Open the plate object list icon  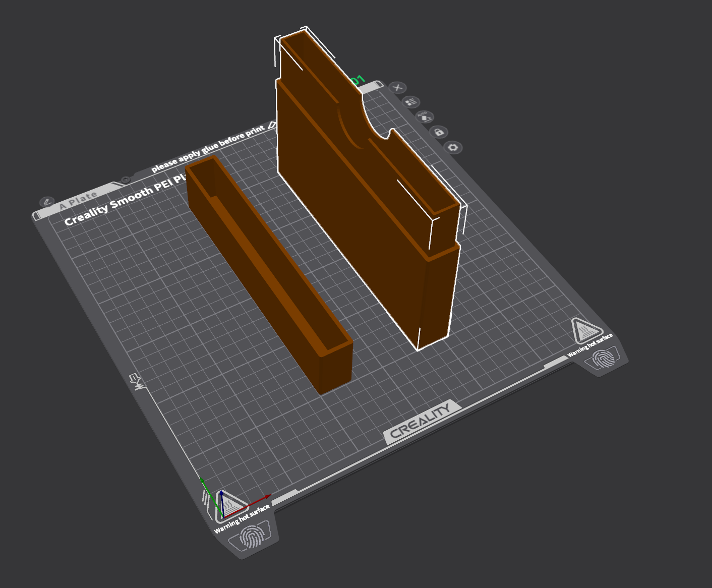point(411,102)
